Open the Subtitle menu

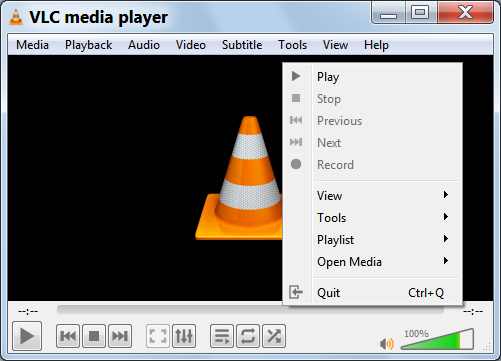(242, 45)
